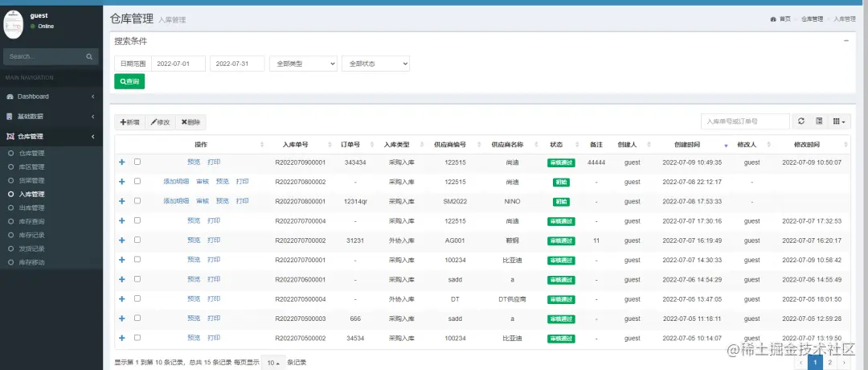Tick checkbox for row R2022070700001
Screen dimensions: 868x370
(137, 259)
